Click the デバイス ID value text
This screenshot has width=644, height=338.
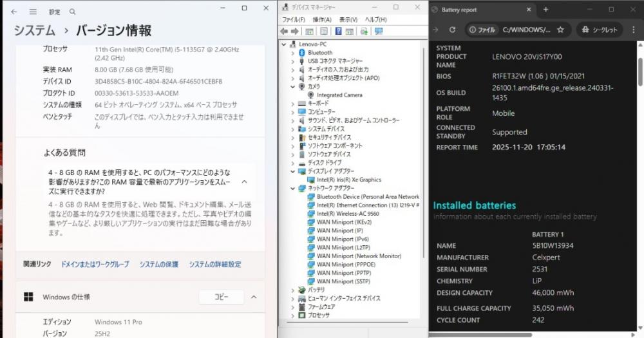pyautogui.click(x=158, y=81)
